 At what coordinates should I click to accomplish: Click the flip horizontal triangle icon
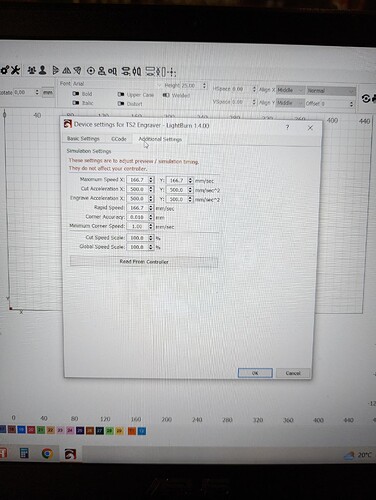click(x=56, y=70)
